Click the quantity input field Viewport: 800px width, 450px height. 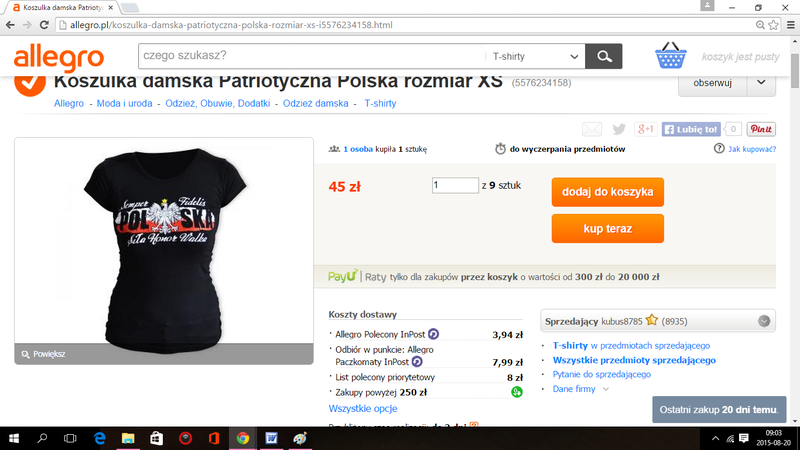(455, 185)
